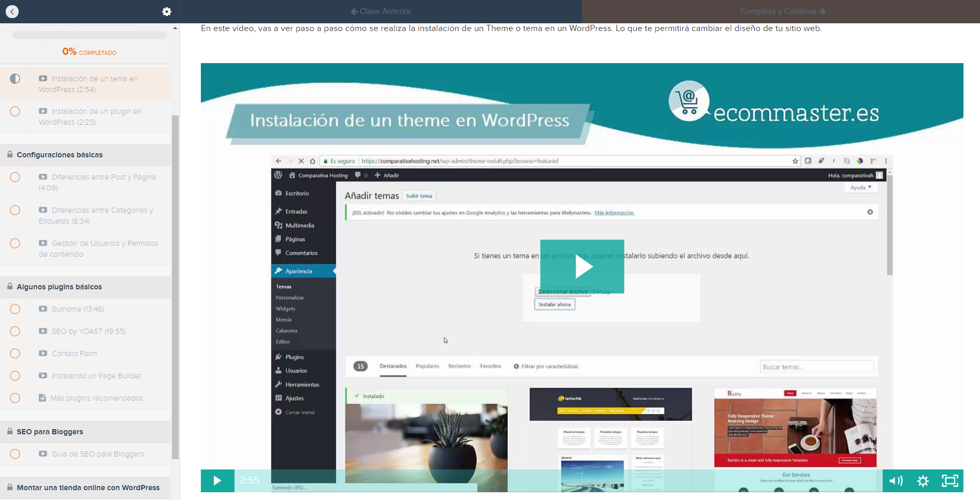The image size is (980, 500).
Task: Open video player settings gear
Action: tap(923, 481)
